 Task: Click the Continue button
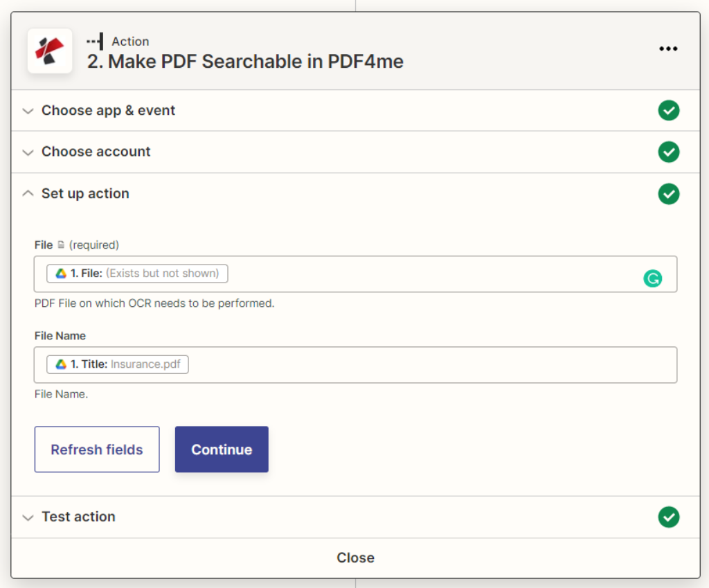(x=222, y=449)
